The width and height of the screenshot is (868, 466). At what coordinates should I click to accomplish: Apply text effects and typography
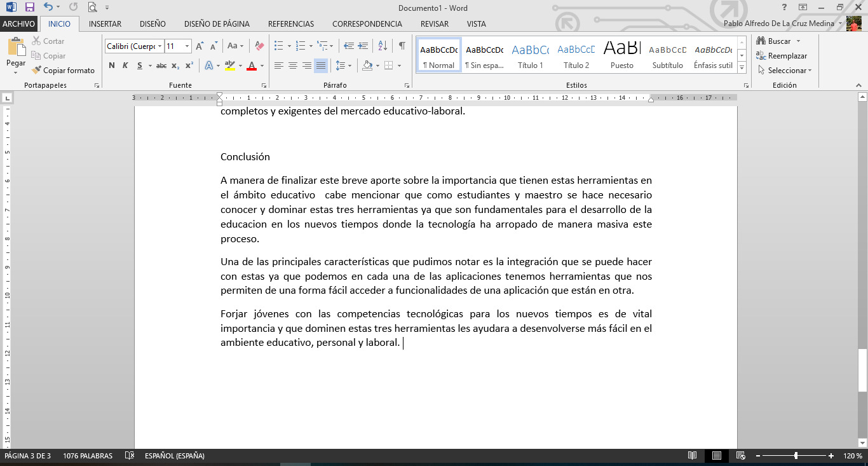(208, 65)
